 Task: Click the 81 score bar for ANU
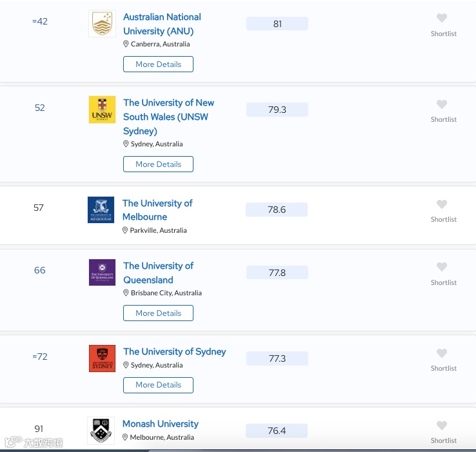277,24
